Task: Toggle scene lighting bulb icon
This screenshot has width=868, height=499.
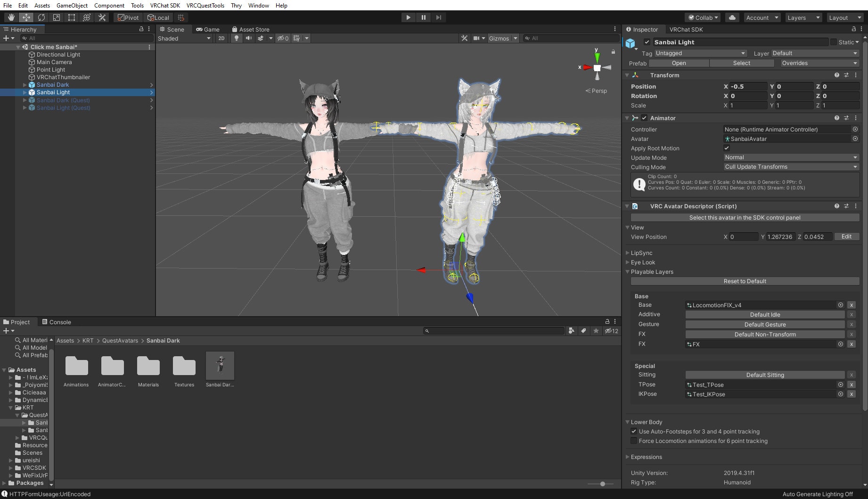Action: pos(237,38)
